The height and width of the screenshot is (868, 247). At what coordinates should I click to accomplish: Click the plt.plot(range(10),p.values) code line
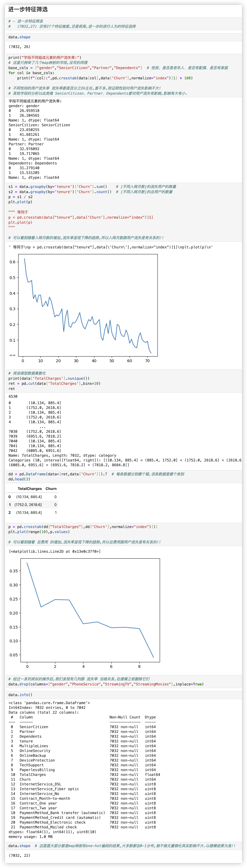(x=39, y=532)
